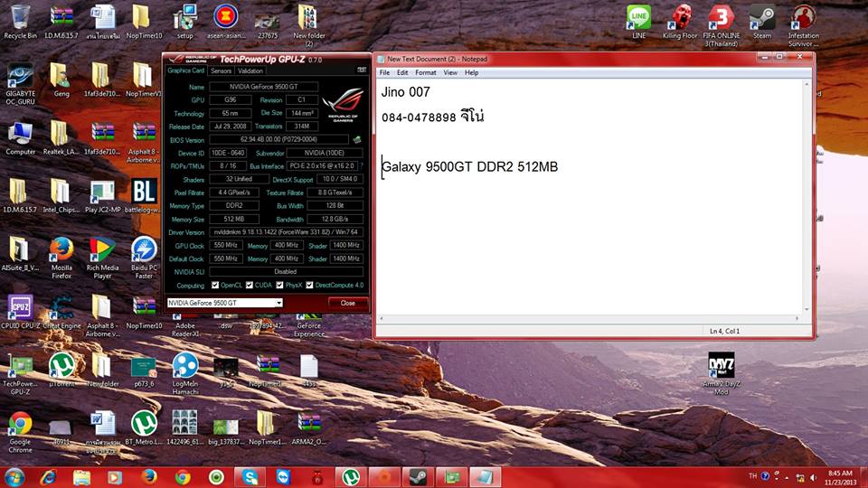Screen dimensions: 868x488
Task: Open the ARMA2_O... archive on desktop
Action: tap(309, 427)
